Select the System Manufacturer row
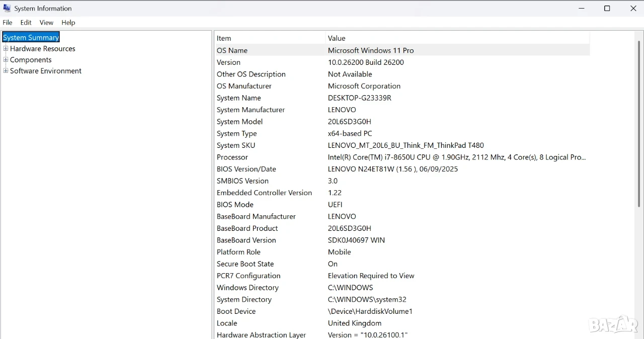Viewport: 644px width, 339px height. click(402, 110)
